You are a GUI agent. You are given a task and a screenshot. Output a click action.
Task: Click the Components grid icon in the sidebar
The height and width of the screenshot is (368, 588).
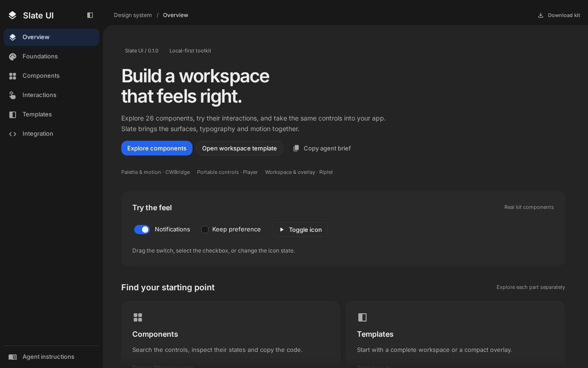[x=13, y=76]
